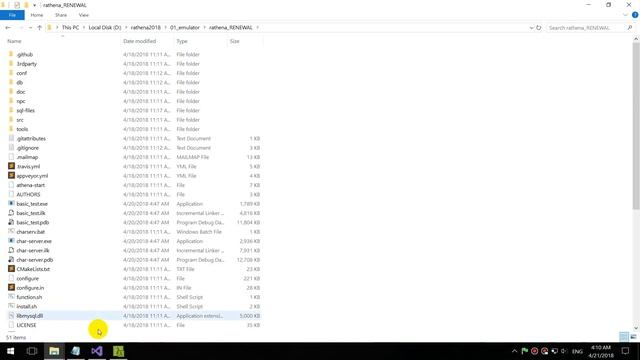Select the basic_test.exe application icon

pyautogui.click(x=11, y=204)
